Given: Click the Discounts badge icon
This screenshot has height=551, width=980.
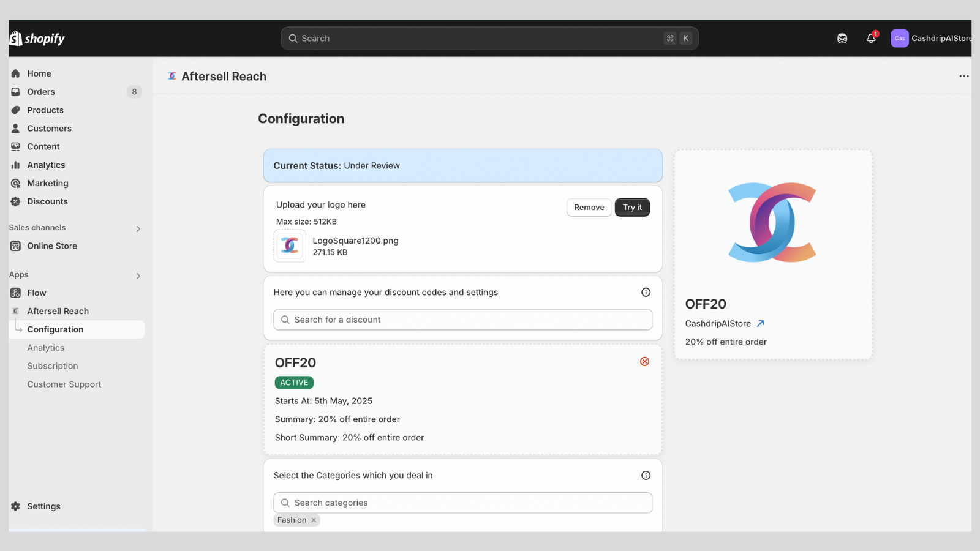Looking at the screenshot, I should pyautogui.click(x=15, y=201).
